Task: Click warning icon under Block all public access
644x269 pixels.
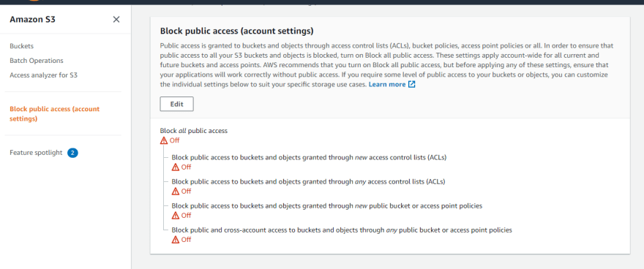Action: 164,140
